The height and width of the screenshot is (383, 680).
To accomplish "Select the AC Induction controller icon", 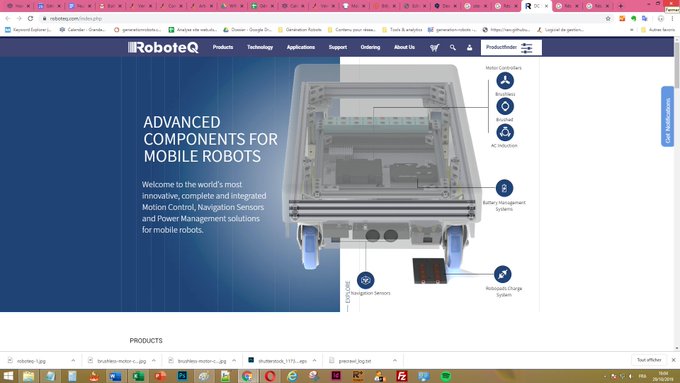I will click(x=505, y=132).
